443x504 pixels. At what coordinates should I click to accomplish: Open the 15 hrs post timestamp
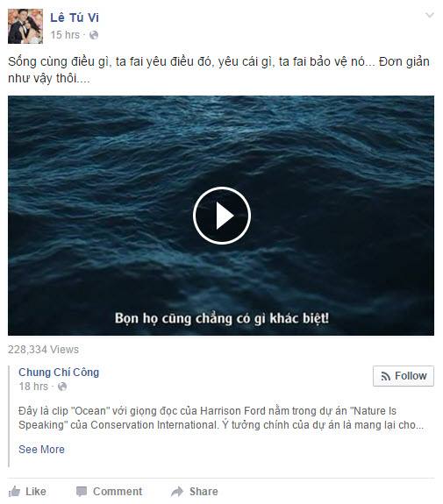[x=65, y=35]
